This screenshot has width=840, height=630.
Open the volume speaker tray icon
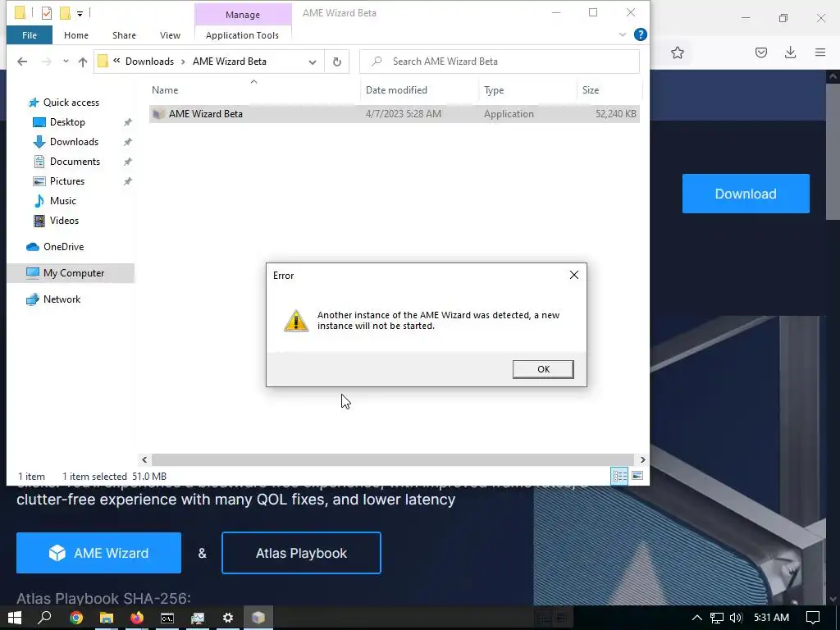click(736, 618)
